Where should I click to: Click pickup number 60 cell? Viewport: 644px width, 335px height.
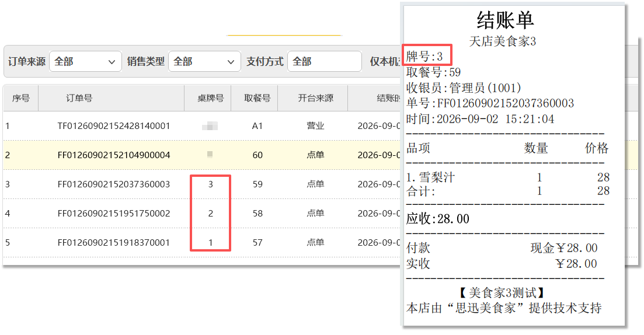point(257,155)
